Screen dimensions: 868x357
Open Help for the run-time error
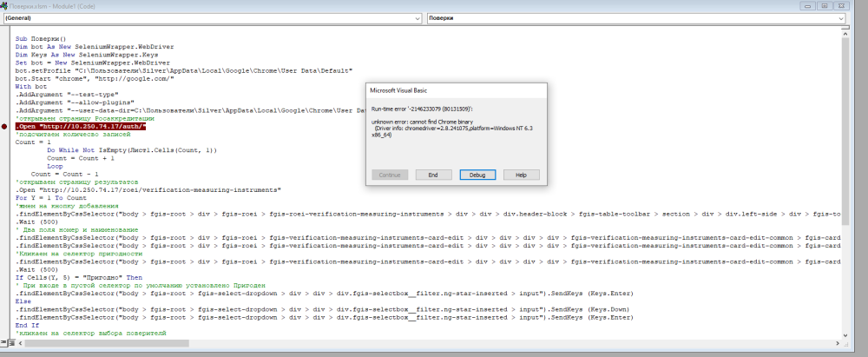[x=521, y=175]
